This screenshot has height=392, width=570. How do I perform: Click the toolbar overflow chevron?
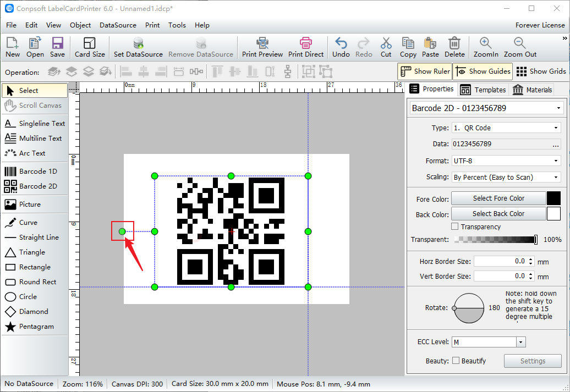[564, 38]
